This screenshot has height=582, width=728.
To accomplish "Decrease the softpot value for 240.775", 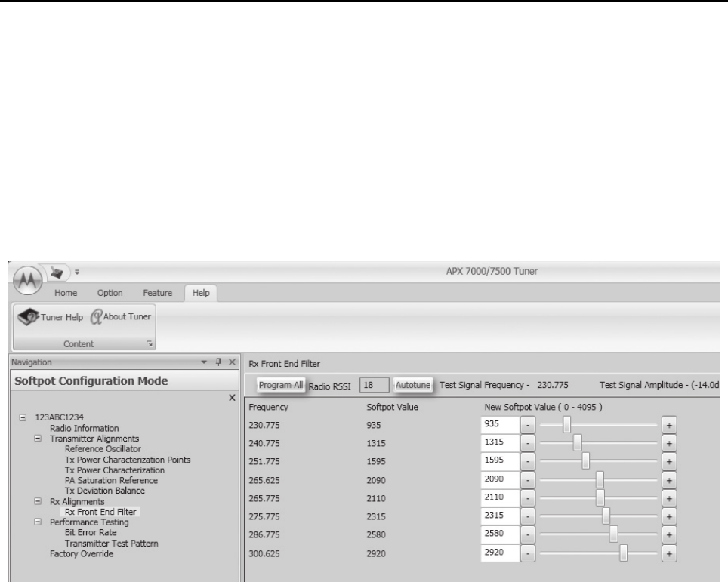I will (527, 443).
